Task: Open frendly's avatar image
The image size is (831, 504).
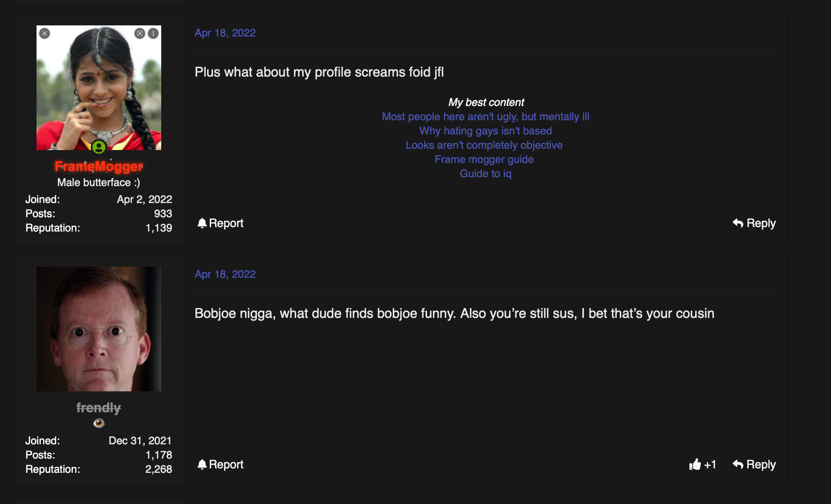Action: (99, 329)
